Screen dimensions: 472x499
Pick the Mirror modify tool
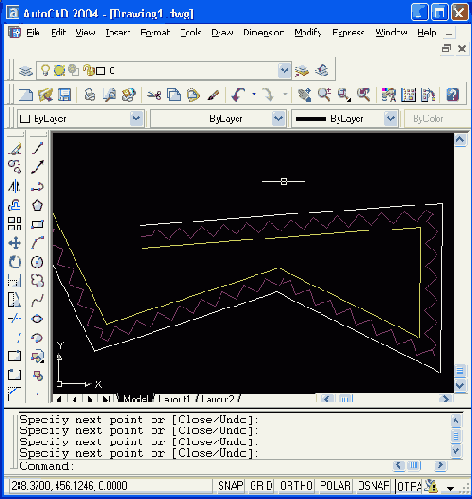(x=14, y=186)
